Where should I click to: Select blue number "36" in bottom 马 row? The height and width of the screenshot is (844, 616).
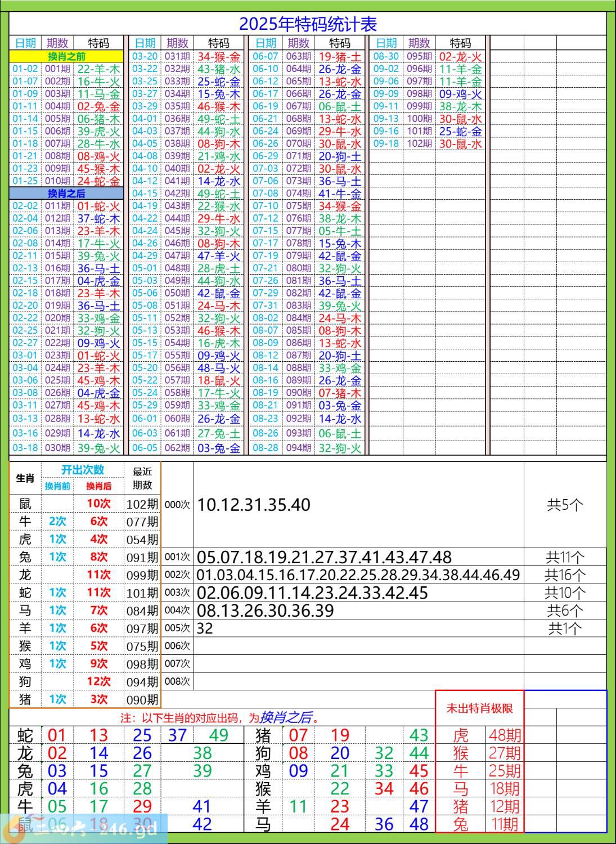(384, 824)
